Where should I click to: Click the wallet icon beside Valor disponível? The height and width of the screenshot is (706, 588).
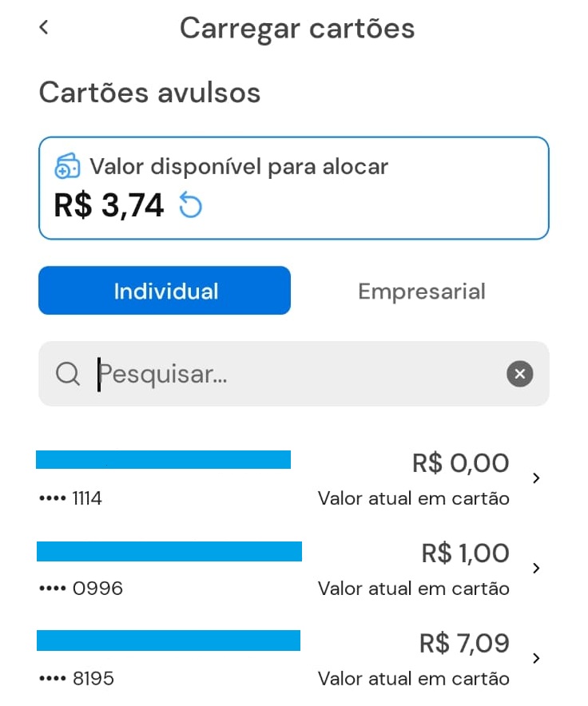[68, 166]
